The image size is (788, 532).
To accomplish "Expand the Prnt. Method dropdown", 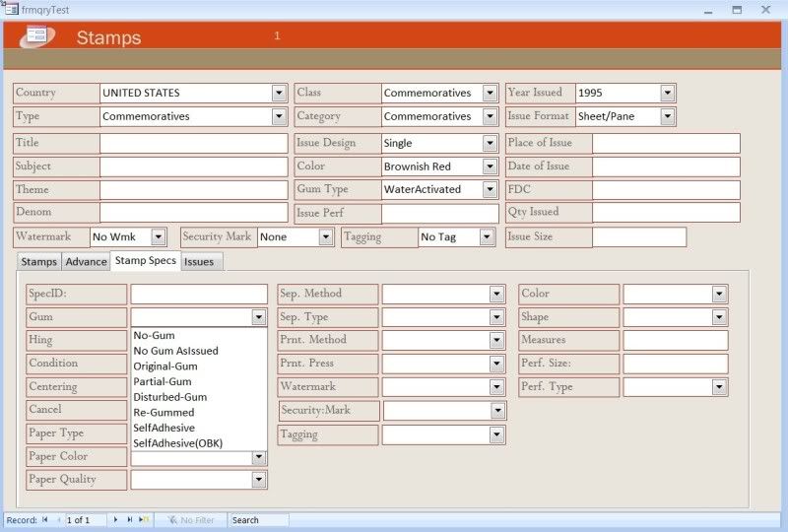I will pos(496,340).
